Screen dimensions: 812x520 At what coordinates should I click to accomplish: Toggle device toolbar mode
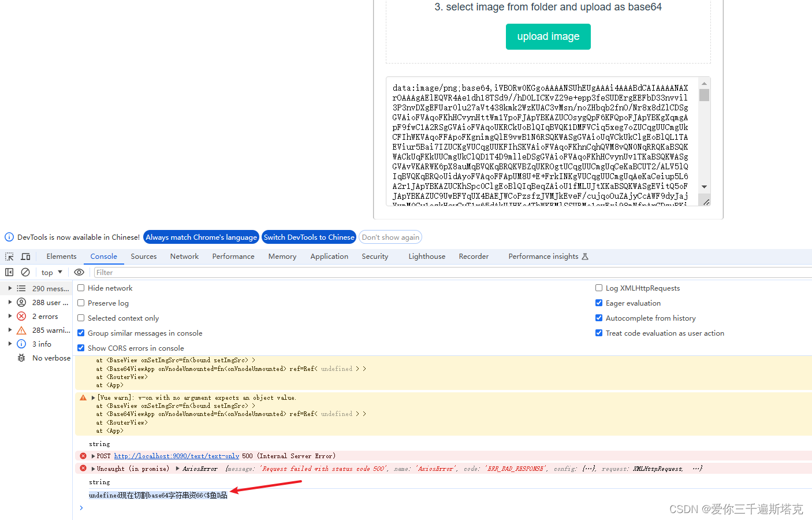pyautogui.click(x=25, y=256)
